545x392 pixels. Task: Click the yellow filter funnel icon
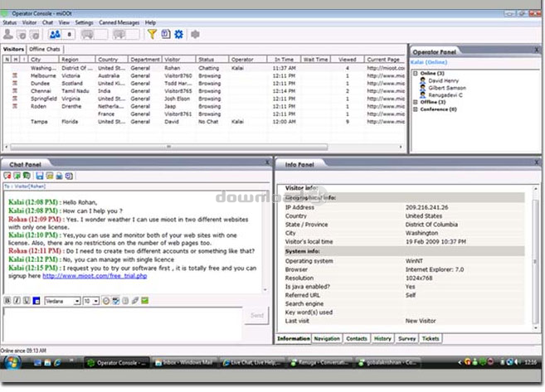(x=152, y=34)
